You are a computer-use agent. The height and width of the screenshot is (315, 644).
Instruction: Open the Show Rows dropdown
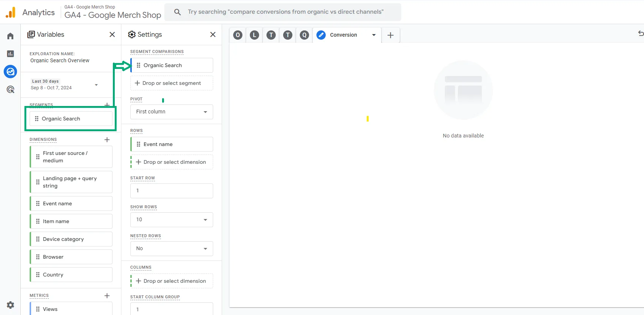coord(172,220)
